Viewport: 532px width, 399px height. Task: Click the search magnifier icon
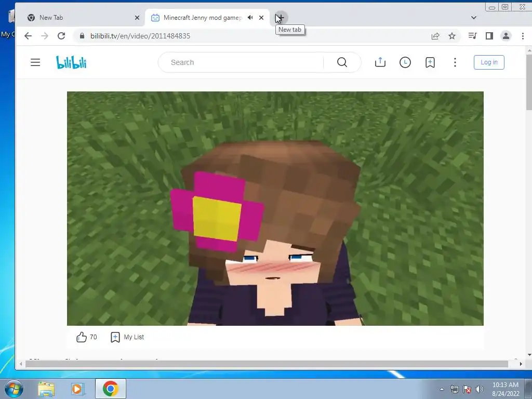342,62
